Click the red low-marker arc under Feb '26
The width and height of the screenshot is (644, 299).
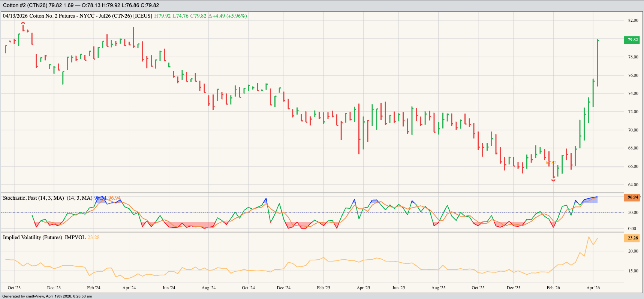pos(553,181)
